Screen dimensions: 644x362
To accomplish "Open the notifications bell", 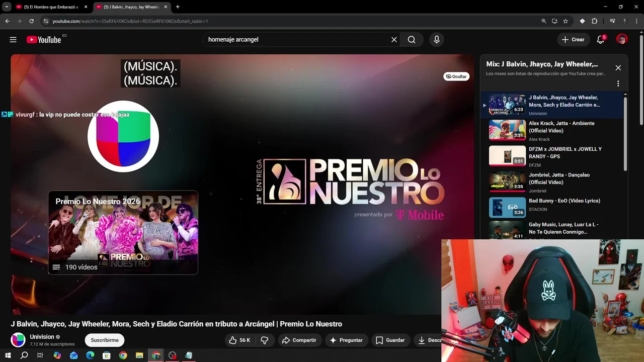I will (600, 40).
